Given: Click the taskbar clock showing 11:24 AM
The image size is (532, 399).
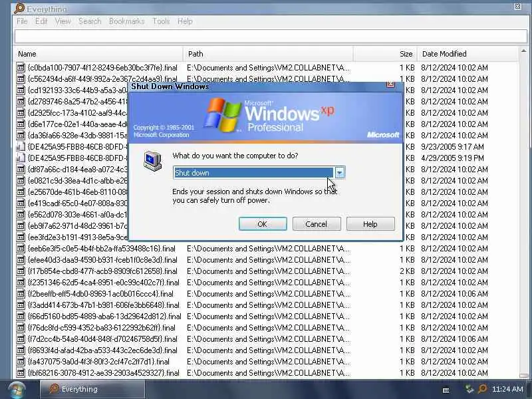Looking at the screenshot, I should point(507,389).
